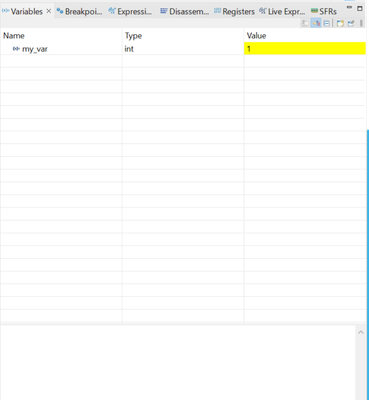Open the View Menu three-dots icon
This screenshot has height=400, width=369.
click(x=361, y=23)
